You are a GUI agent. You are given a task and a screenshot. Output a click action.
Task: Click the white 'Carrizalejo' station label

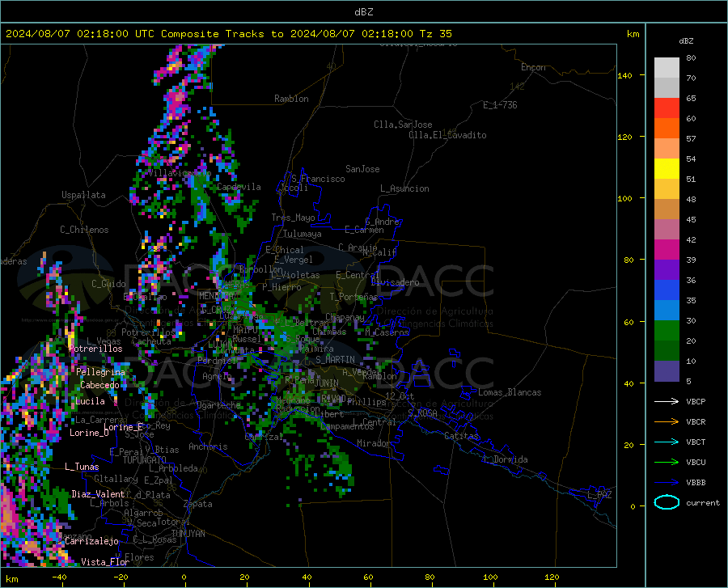[91, 541]
